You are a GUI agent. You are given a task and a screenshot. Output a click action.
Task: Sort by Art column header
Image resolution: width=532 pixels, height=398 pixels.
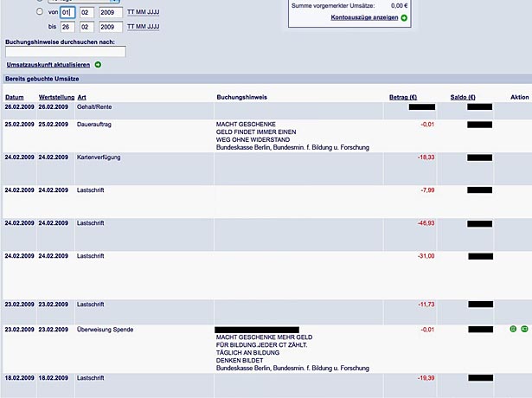[x=82, y=97]
